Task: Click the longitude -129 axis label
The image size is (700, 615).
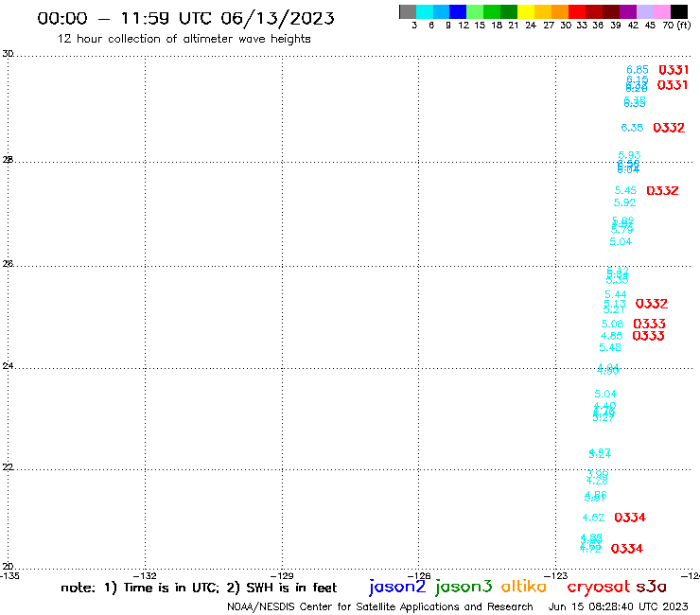Action: coord(282,575)
